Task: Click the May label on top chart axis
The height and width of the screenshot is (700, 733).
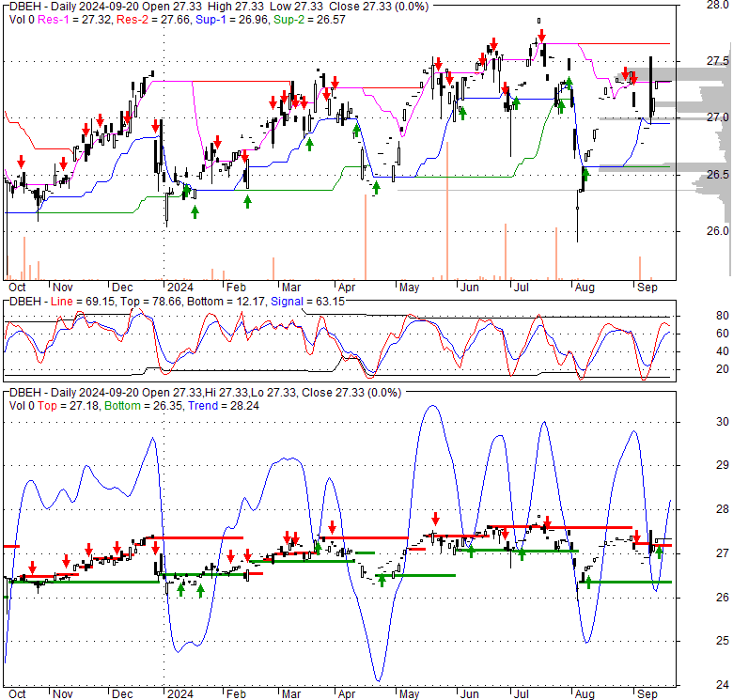Action: [409, 288]
